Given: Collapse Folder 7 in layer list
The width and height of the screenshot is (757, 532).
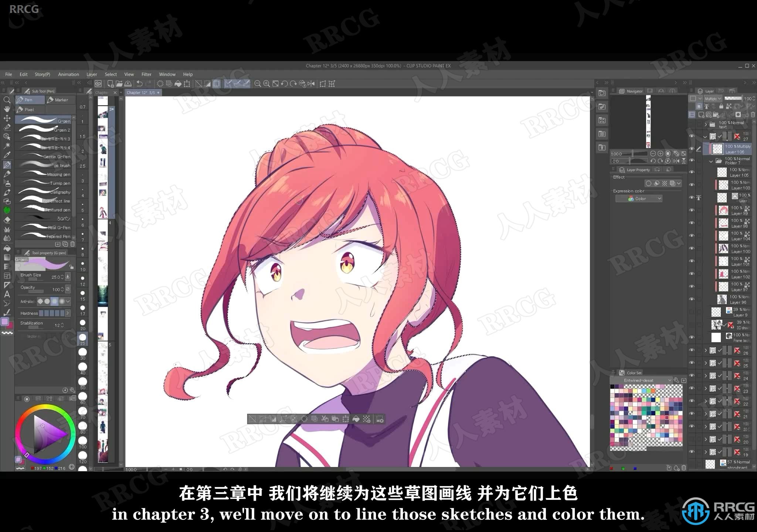Looking at the screenshot, I should pyautogui.click(x=711, y=161).
